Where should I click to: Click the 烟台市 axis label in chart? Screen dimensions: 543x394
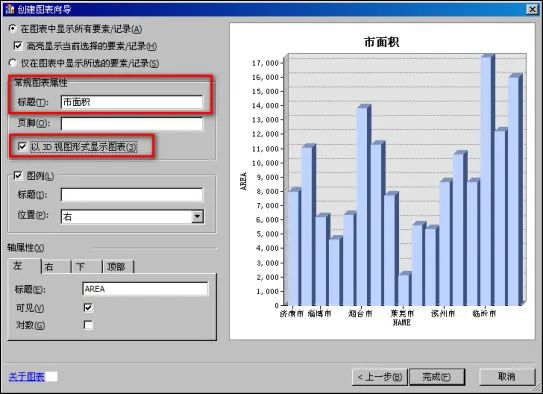tap(360, 314)
